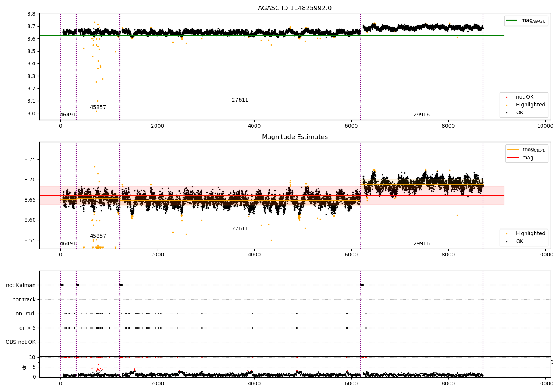Click the 'Ion. rad.' row label
This screenshot has width=560, height=392.
25,314
